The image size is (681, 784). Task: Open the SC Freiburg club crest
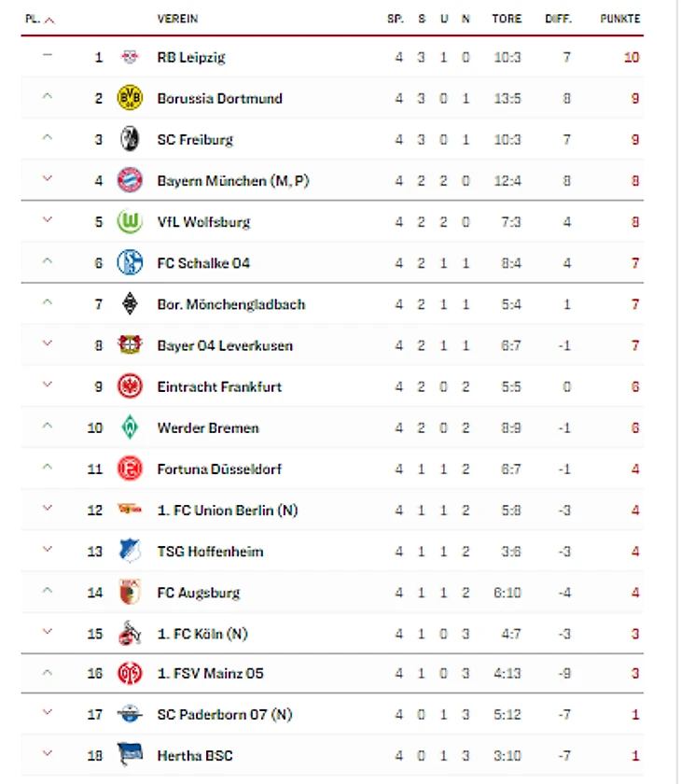(x=130, y=139)
